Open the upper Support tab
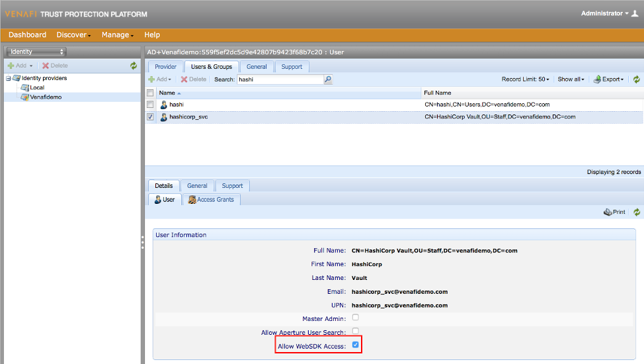 coord(292,67)
